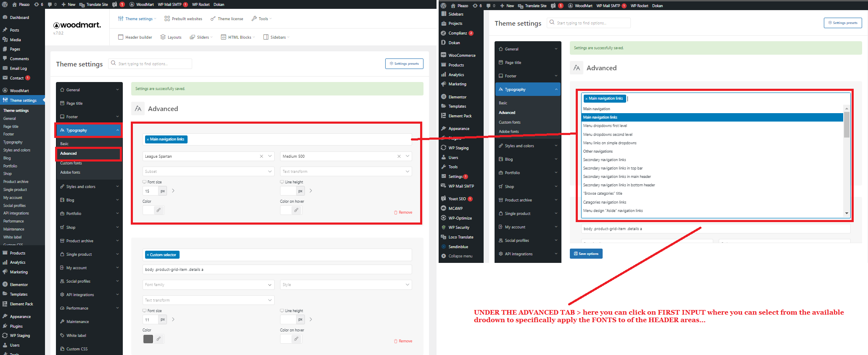Open the Text transform dropdown beside Subset
The width and height of the screenshot is (868, 355).
tap(346, 171)
